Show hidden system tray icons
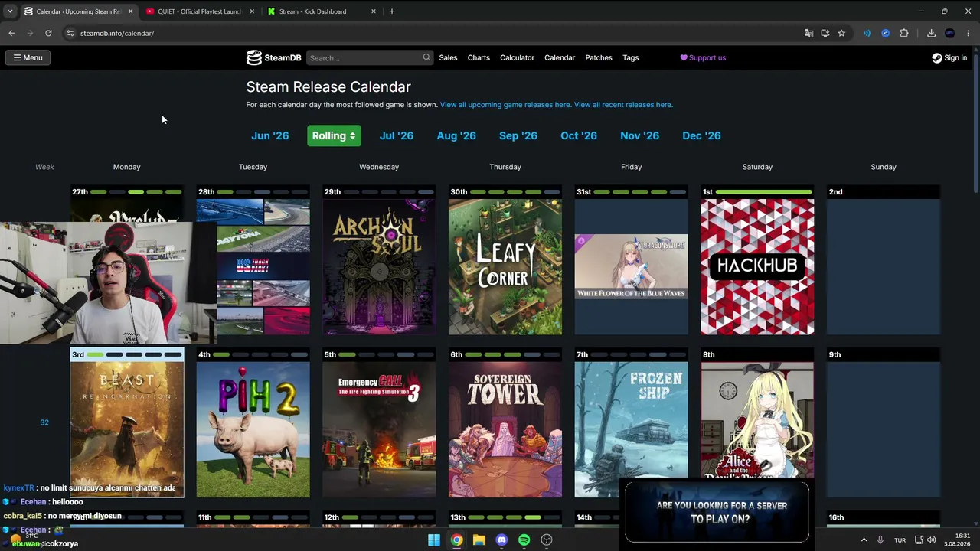The image size is (980, 551). [x=864, y=540]
